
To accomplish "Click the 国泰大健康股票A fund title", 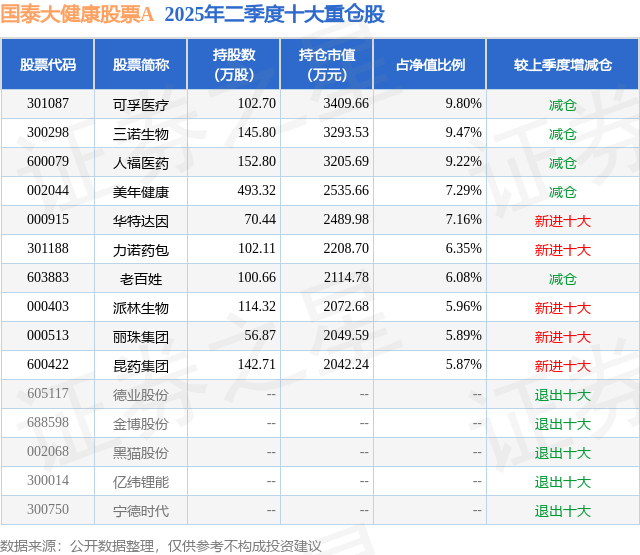I will pos(77,15).
